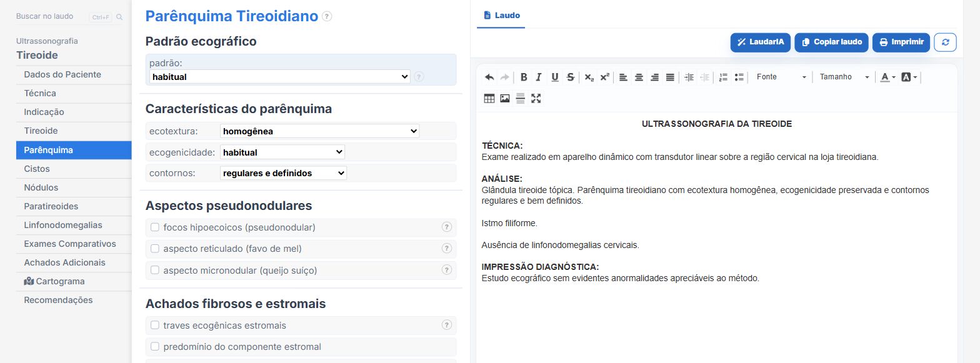Screen dimensions: 980x363
Task: Toggle superscript formatting
Action: pyautogui.click(x=604, y=77)
